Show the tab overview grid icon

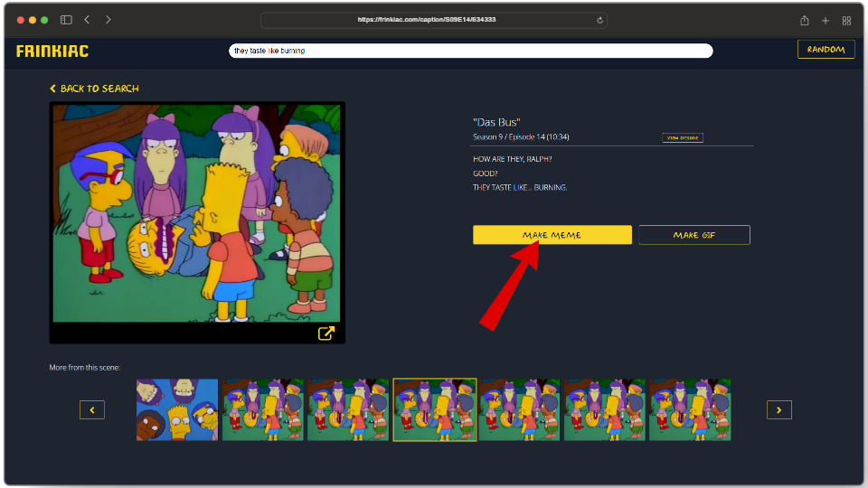(846, 21)
